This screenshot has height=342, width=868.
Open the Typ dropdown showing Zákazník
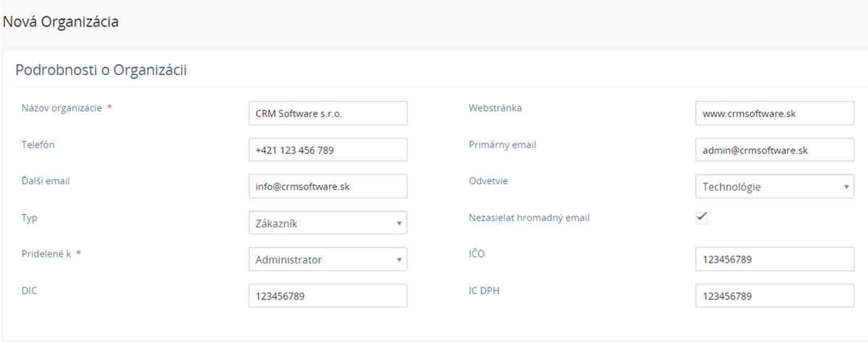[x=328, y=223]
